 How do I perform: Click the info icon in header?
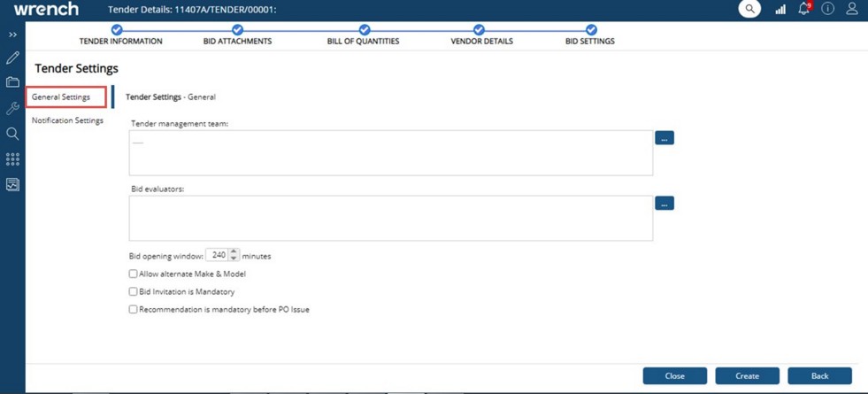click(x=827, y=9)
